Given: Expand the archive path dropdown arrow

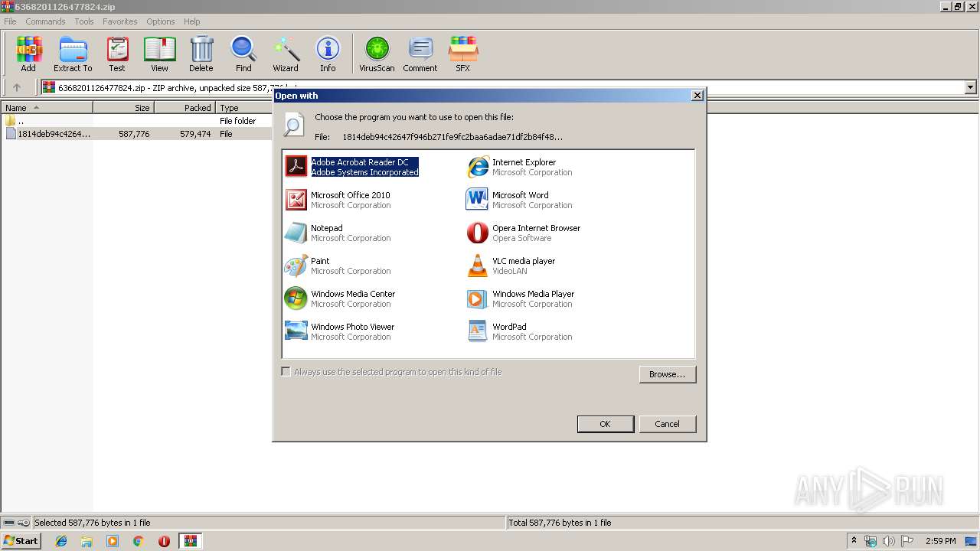Looking at the screenshot, I should [x=971, y=87].
